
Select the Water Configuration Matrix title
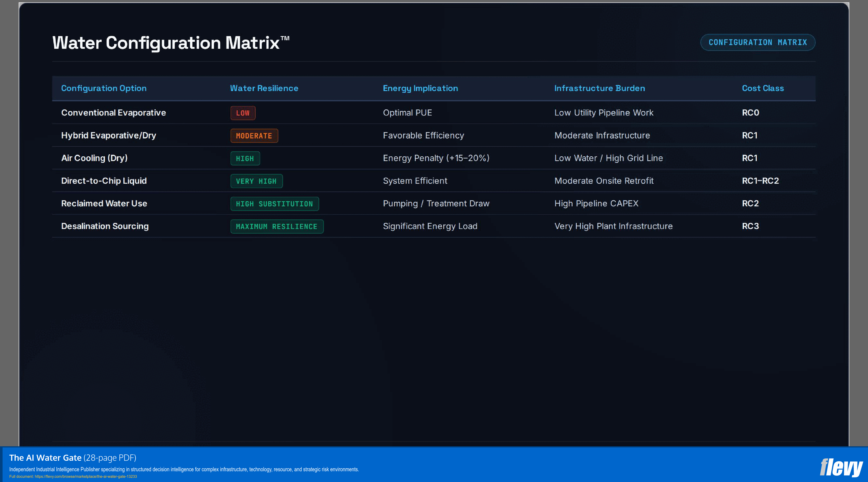point(171,43)
